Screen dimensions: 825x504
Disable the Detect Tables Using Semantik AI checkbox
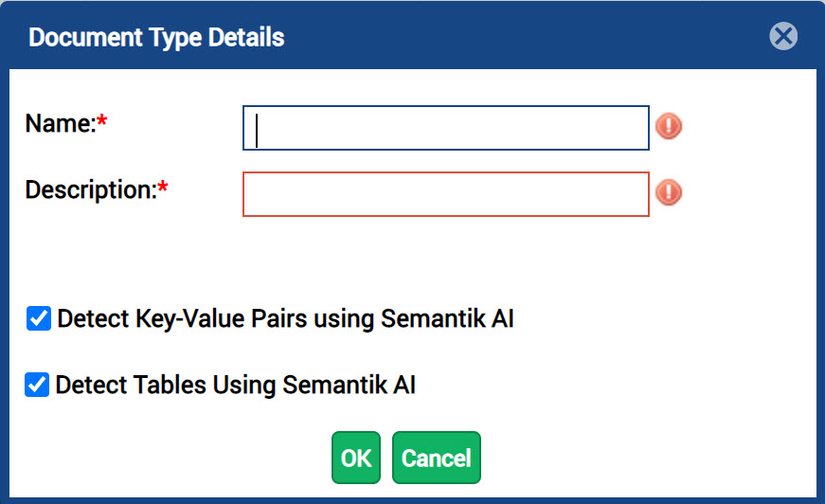tap(37, 385)
